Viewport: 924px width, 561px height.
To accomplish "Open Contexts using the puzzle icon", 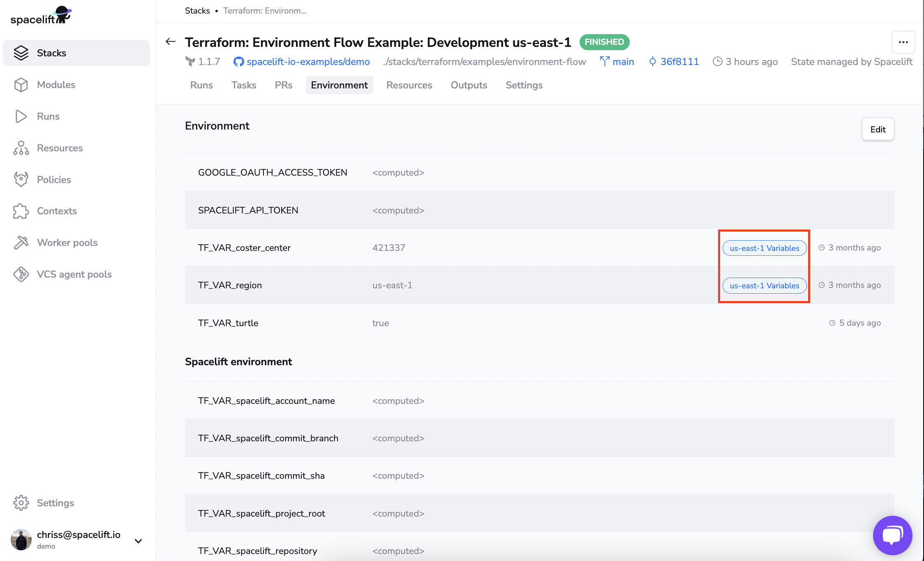I will [x=21, y=211].
